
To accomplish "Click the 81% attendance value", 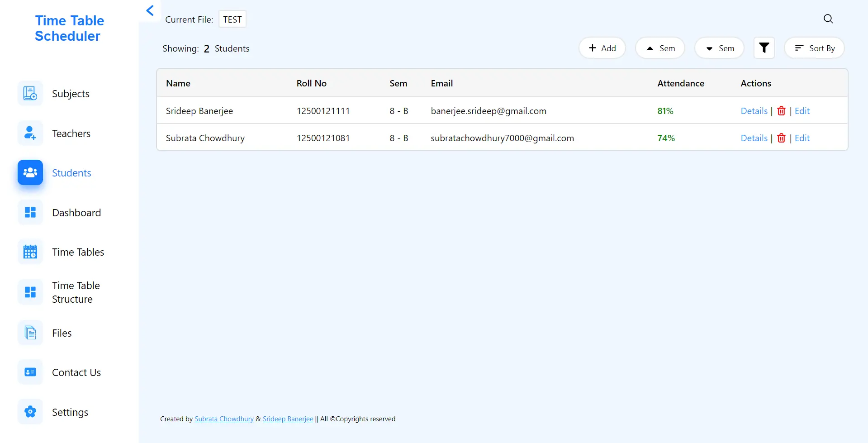I will tap(665, 111).
